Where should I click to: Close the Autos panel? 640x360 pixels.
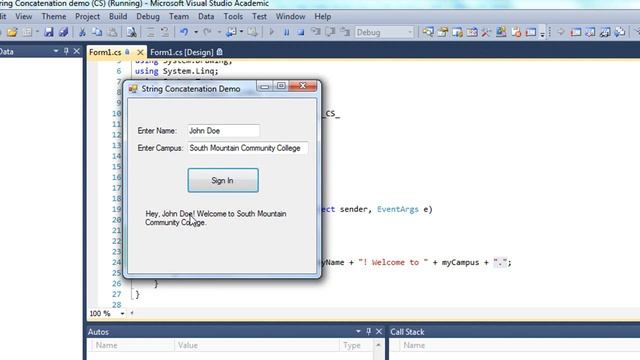[x=379, y=331]
